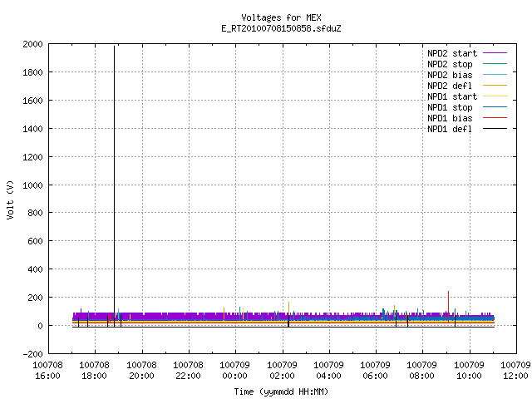Image resolution: width=532 pixels, height=399 pixels.
Task: Click the 100709 10:00 x-axis tick label
Action: pos(469,371)
